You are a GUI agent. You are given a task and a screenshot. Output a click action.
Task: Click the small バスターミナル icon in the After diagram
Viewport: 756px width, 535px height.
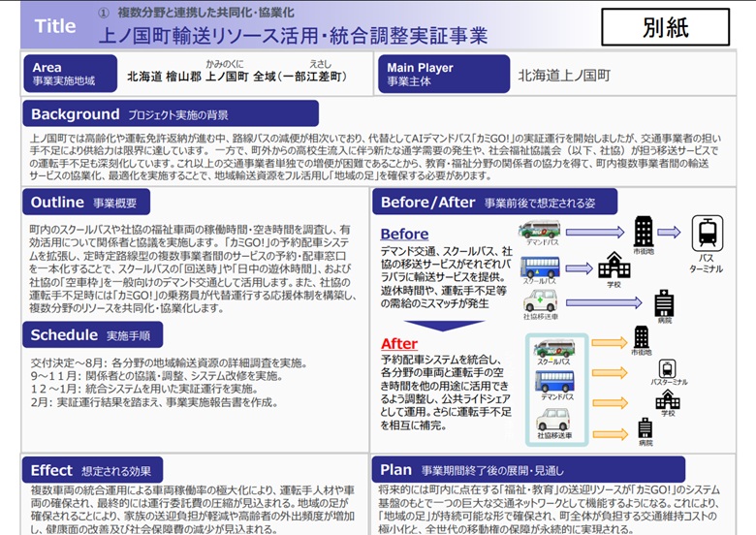[667, 368]
